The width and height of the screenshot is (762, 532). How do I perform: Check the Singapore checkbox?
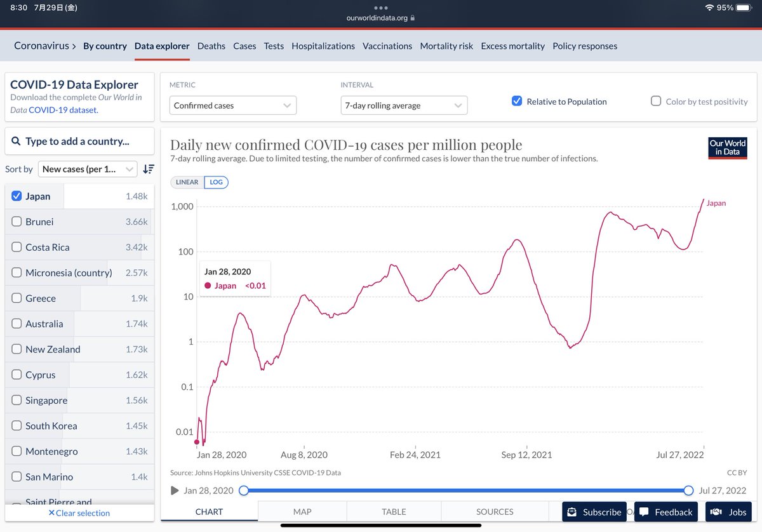[x=17, y=400]
